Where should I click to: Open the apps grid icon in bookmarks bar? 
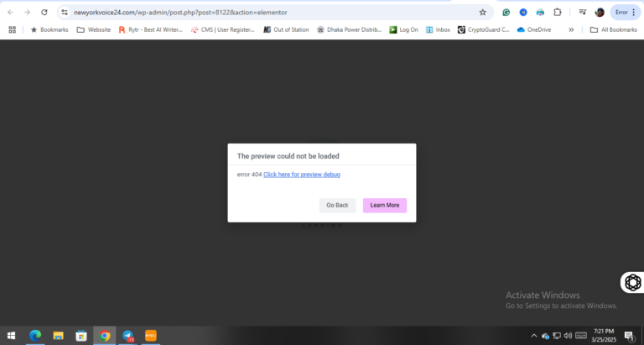13,29
